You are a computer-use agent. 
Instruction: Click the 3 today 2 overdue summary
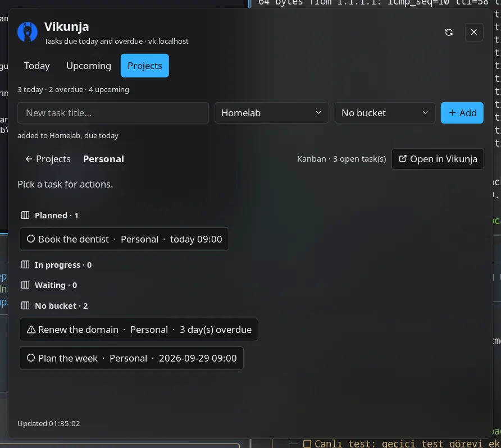point(73,90)
